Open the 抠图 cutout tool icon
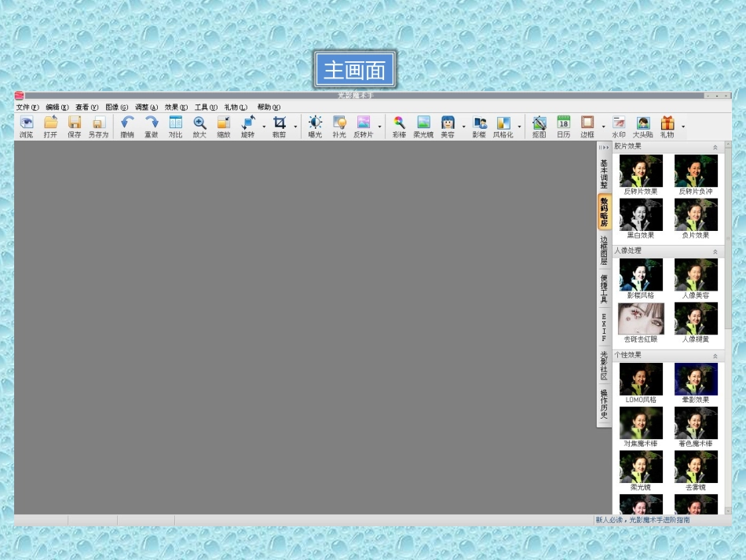 (539, 126)
